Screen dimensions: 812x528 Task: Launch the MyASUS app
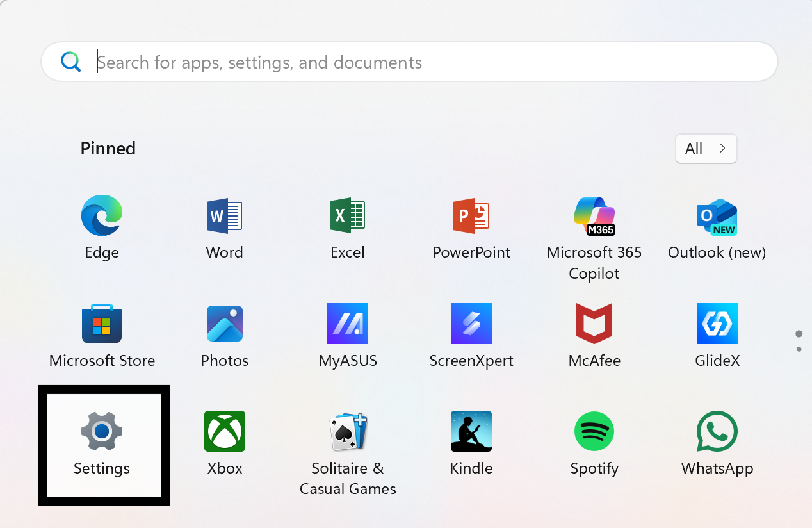coord(348,336)
